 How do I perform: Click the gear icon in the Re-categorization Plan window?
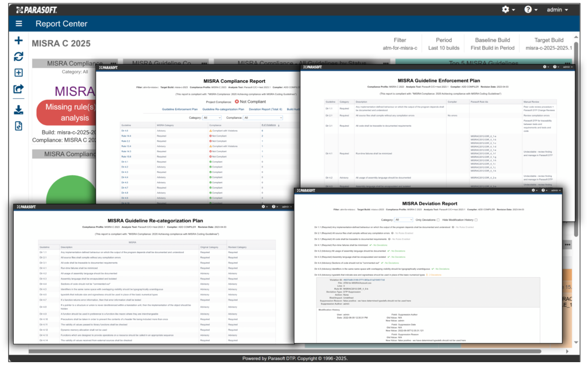[264, 207]
